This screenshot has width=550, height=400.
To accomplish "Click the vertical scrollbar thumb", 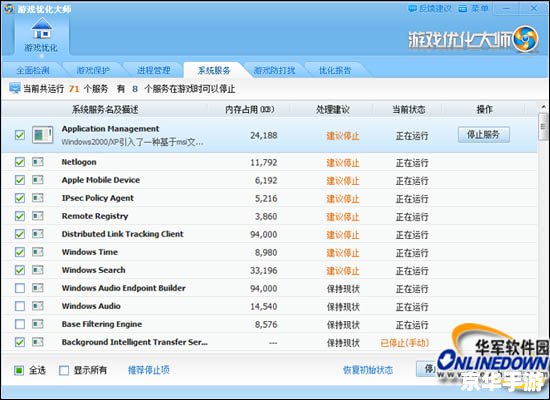I will [x=543, y=127].
